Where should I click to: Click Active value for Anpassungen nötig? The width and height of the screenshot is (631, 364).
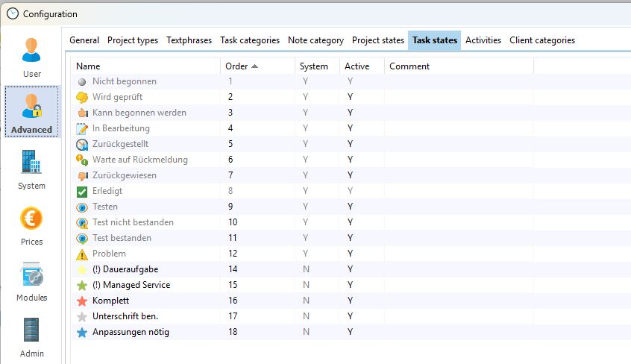click(x=350, y=332)
